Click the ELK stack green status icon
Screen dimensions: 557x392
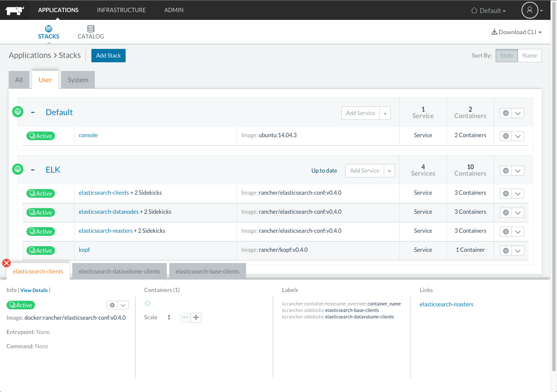[18, 169]
